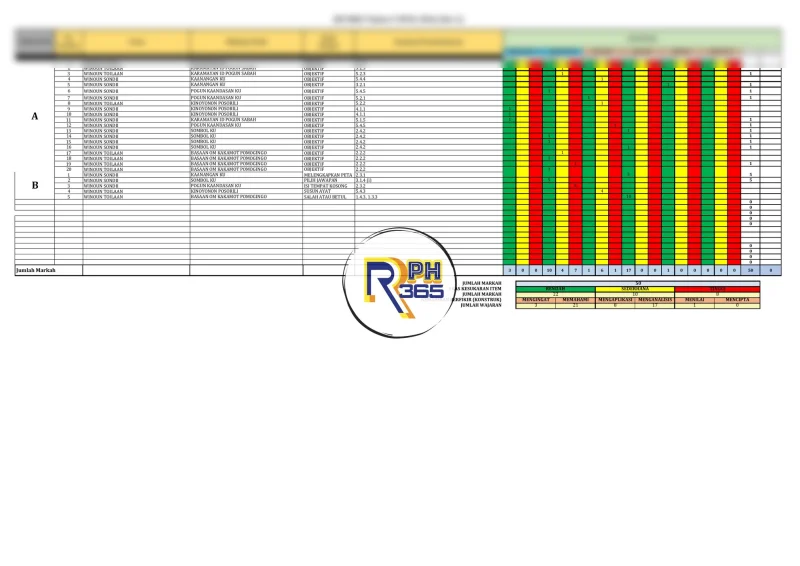Select the MELENGKAPKAN PETA item type cell
800x566 pixels.
[x=327, y=174]
